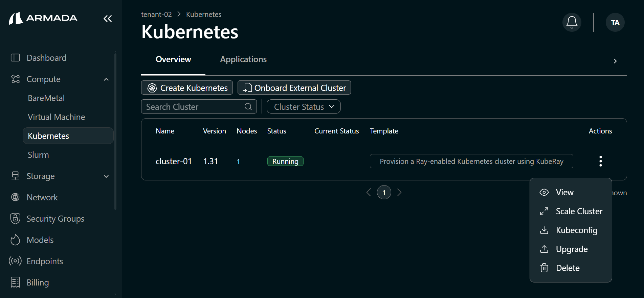Select page 1 in pagination
The width and height of the screenshot is (644, 298).
coord(384,192)
